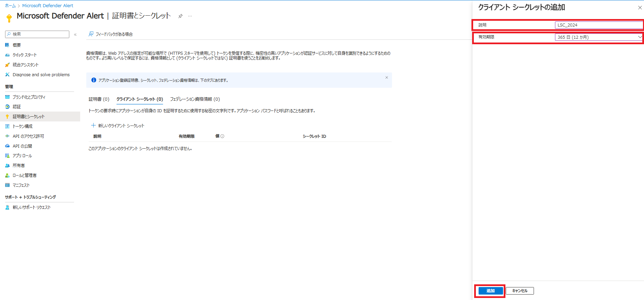Click the key icon beside 証明書とシークレット in sidebar
Image resolution: width=644 pixels, height=300 pixels.
click(x=7, y=116)
